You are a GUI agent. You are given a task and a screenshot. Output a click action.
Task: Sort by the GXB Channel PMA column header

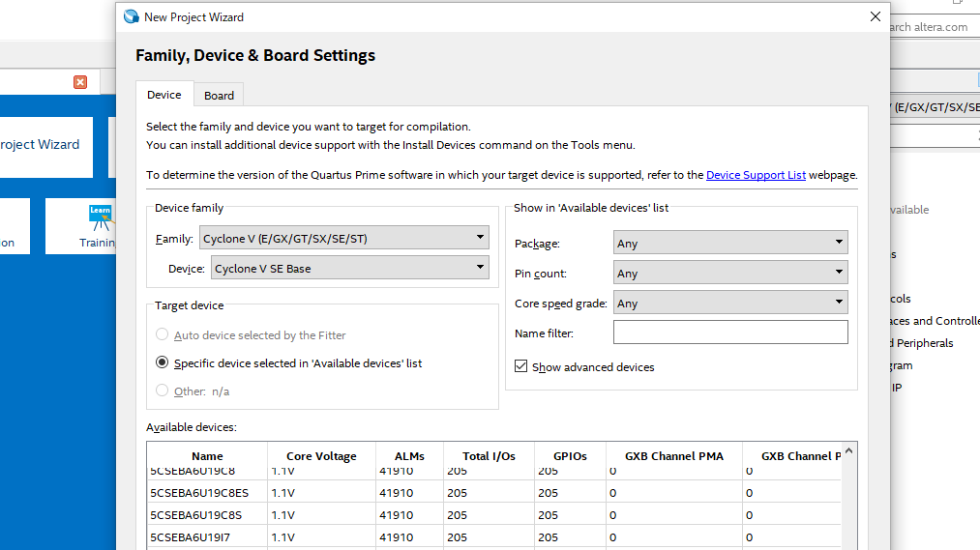click(673, 456)
